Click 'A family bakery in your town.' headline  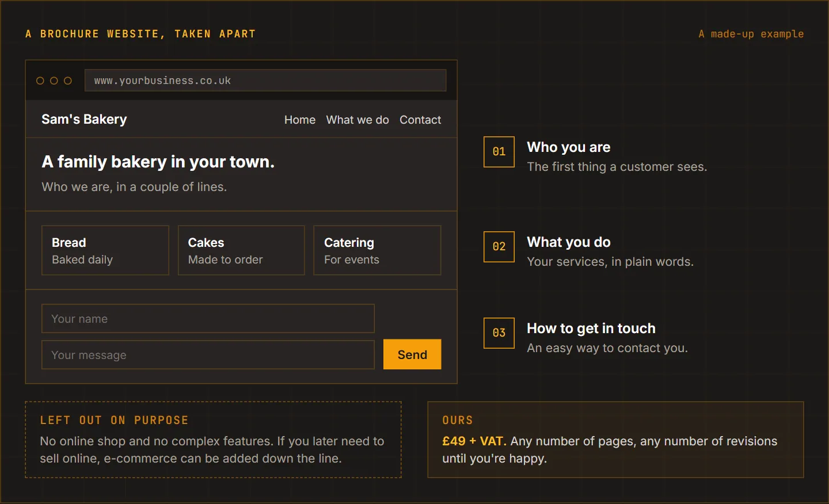point(158,162)
